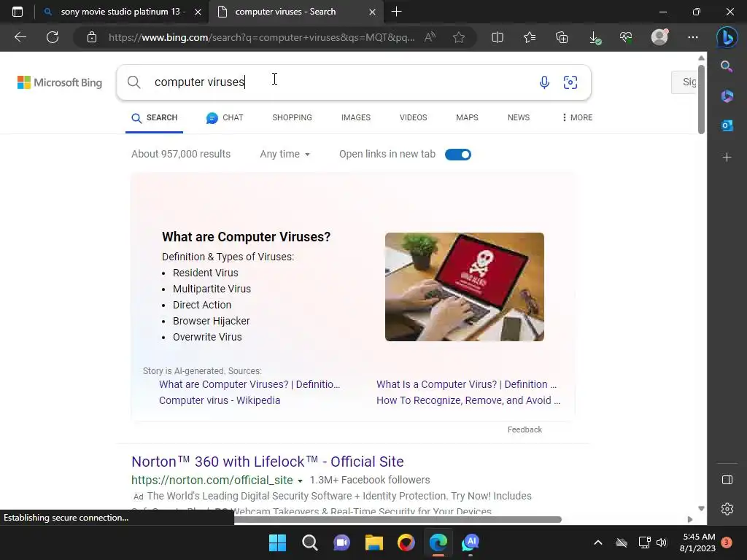The height and width of the screenshot is (560, 747).
Task: Open the clock showing 5:45 AM
Action: (x=698, y=542)
